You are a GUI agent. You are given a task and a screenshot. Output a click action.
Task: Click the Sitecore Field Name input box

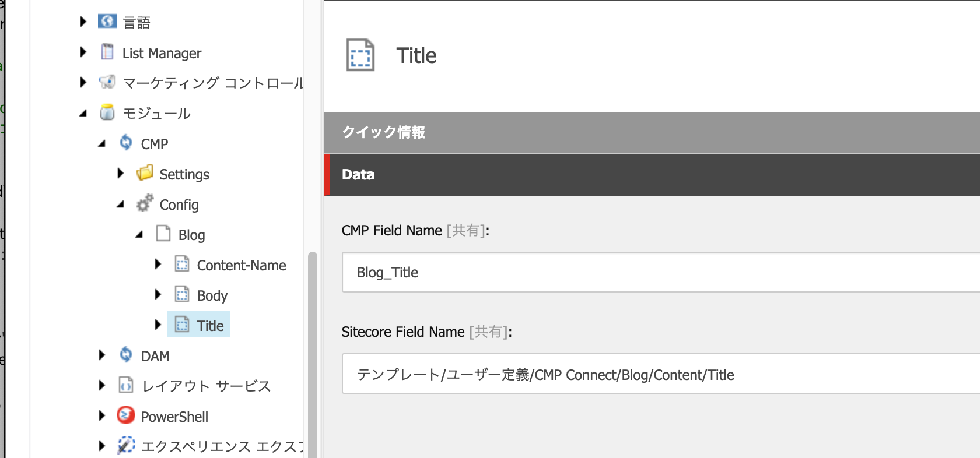click(661, 374)
